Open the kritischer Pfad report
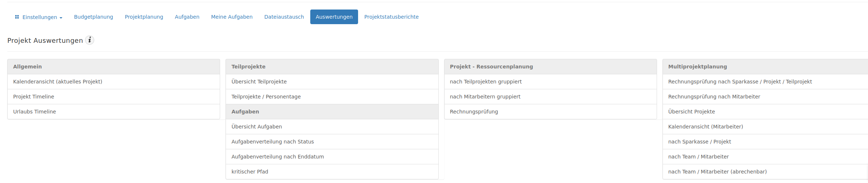 click(332, 172)
